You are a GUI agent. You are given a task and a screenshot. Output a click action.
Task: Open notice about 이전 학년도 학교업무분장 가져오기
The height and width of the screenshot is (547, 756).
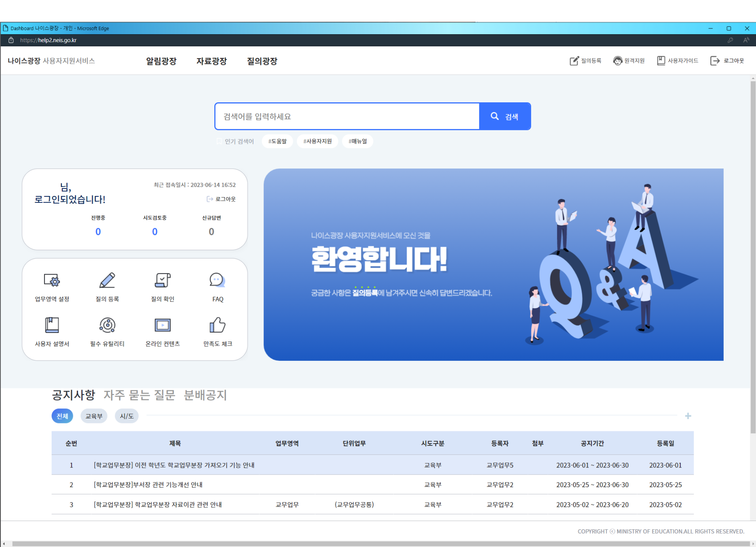tap(174, 465)
